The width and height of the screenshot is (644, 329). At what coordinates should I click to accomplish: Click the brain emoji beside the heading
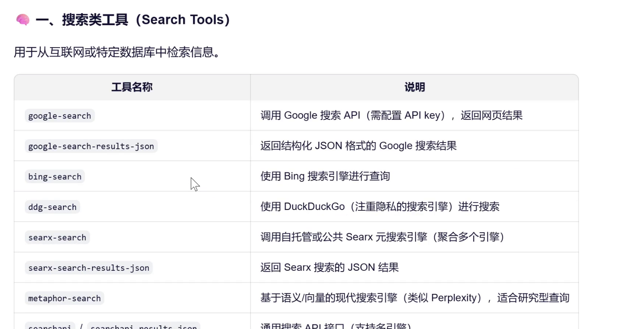23,19
